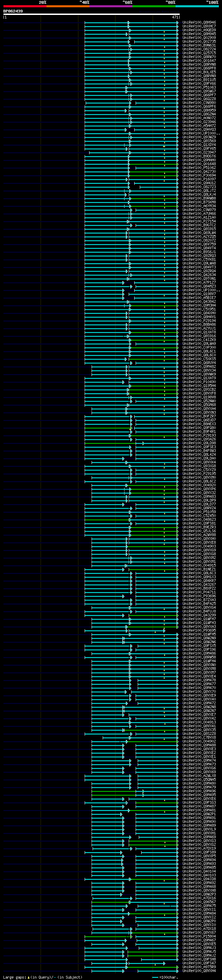The width and height of the screenshot is (222, 980).
Task: Select hit UniRef100_Q66PF8
Action: pyautogui.click(x=199, y=68)
